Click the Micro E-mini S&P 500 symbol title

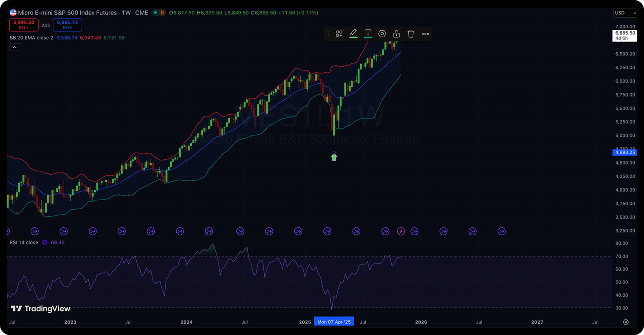(x=67, y=13)
